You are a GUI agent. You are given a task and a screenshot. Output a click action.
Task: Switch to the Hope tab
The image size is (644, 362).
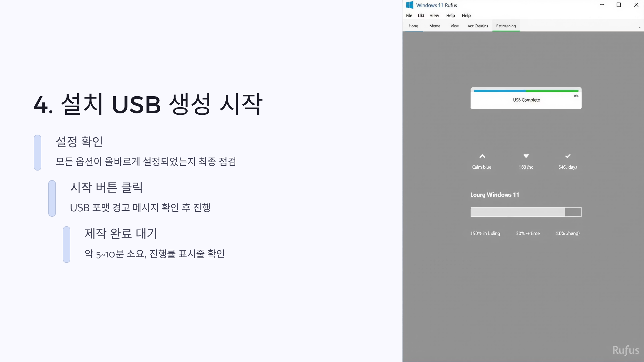(413, 26)
